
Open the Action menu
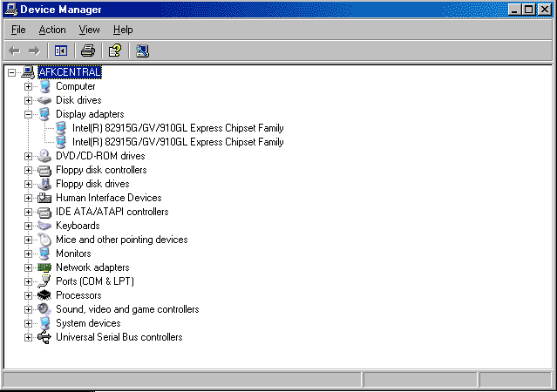(x=52, y=30)
